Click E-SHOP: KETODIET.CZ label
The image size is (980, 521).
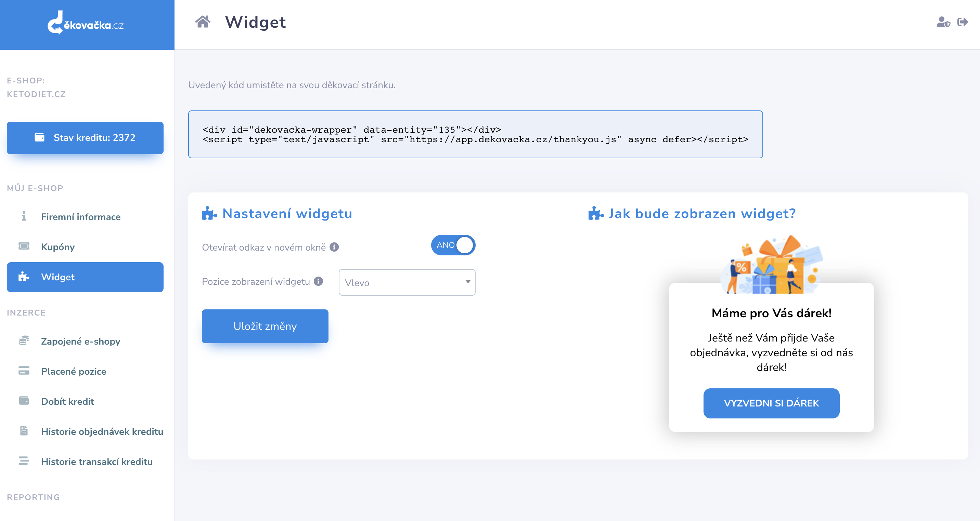pos(36,88)
